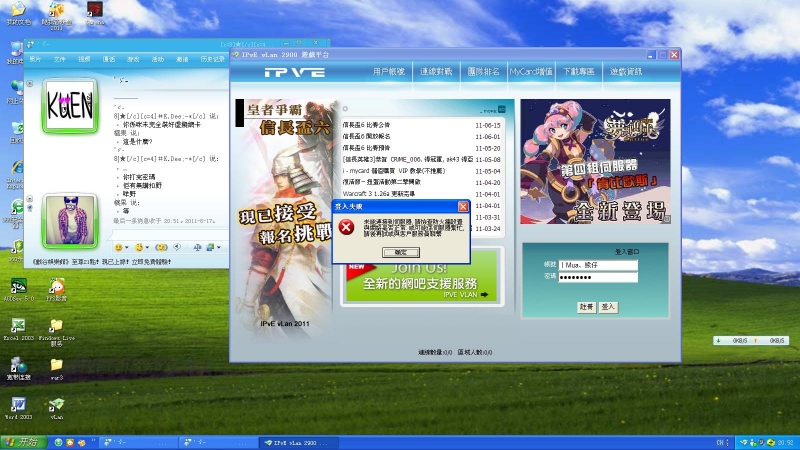Click the 登入 login button
Image resolution: width=800 pixels, height=450 pixels.
tap(608, 307)
